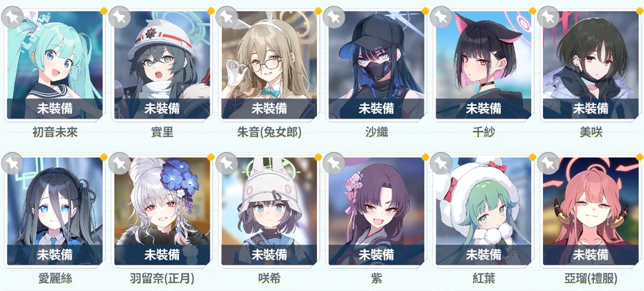Toggle pin on 美咲 card
This screenshot has width=644, height=291.
548,17
